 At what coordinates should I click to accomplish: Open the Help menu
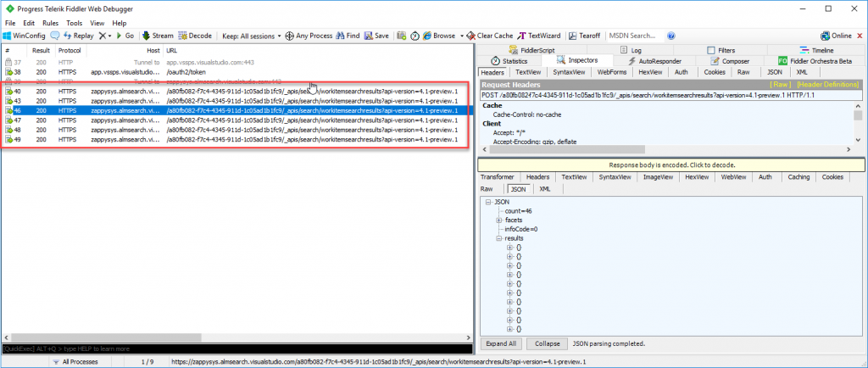coord(119,23)
